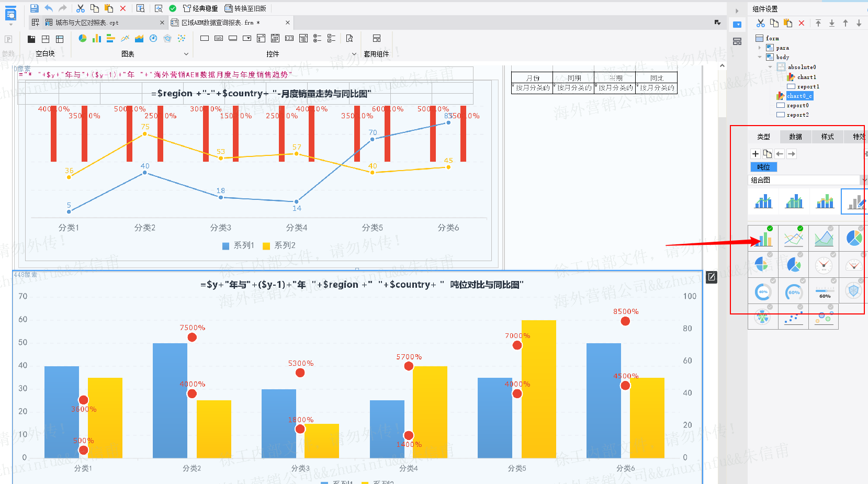Click the 转换至旧版 button
The width and height of the screenshot is (868, 484).
pyautogui.click(x=245, y=8)
